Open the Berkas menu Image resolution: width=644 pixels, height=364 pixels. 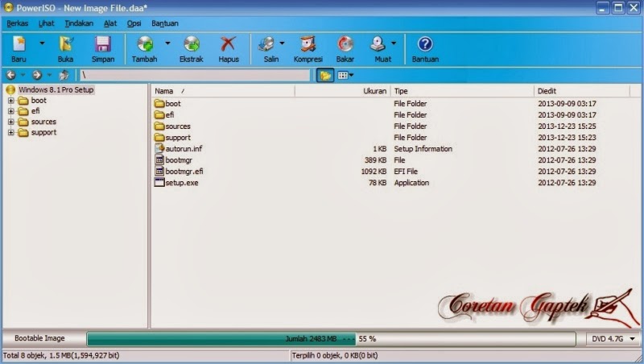[x=17, y=23]
